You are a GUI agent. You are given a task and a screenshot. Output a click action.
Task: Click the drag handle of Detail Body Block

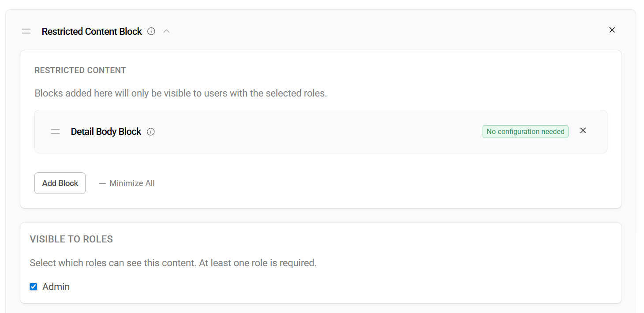pos(55,131)
